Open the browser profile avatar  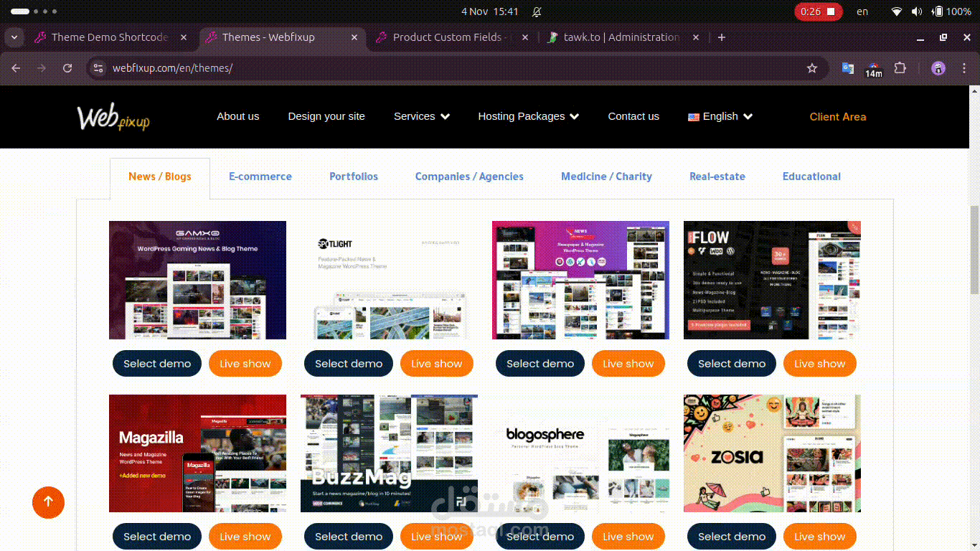(x=938, y=68)
